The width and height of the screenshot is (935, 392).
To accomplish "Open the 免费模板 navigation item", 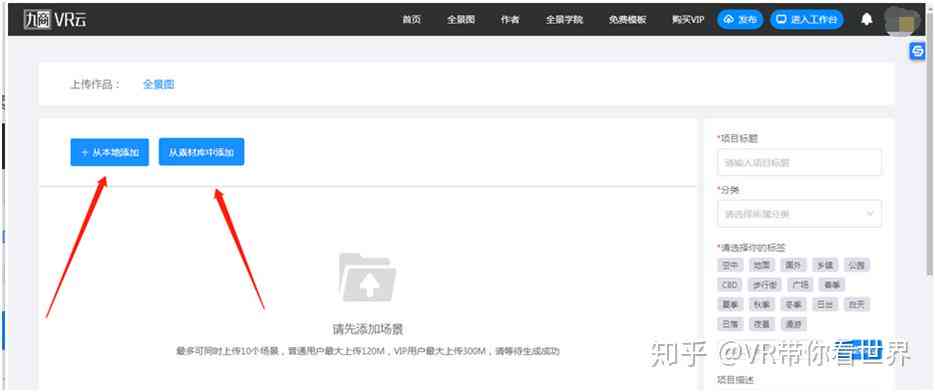I will click(x=627, y=20).
